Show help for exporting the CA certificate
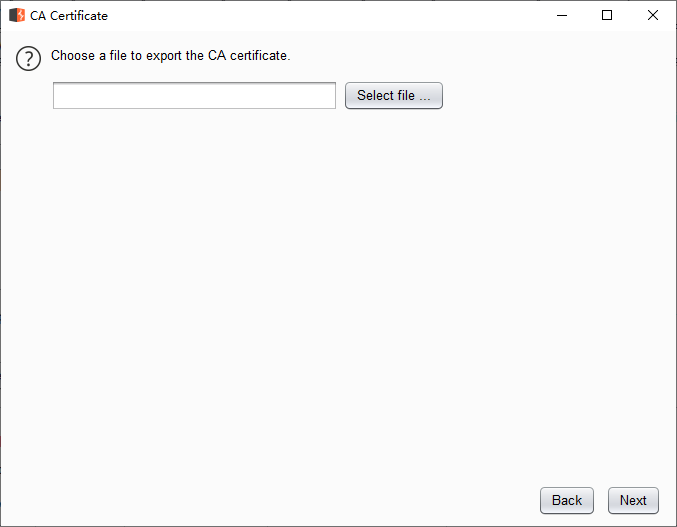This screenshot has width=677, height=527. tap(28, 58)
